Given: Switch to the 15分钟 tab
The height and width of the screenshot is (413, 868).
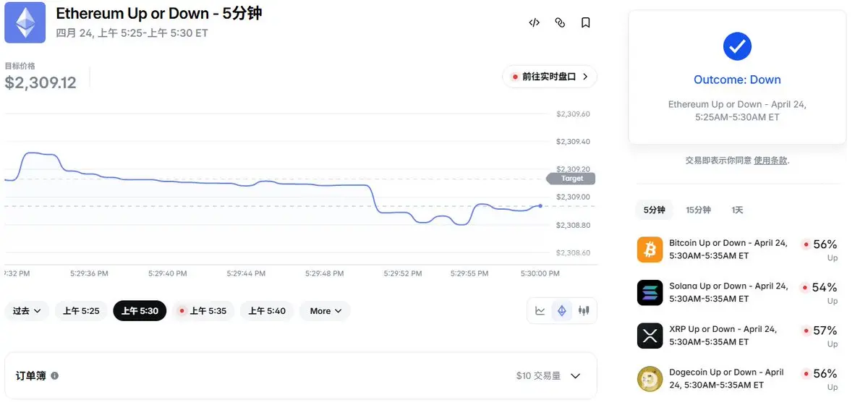Looking at the screenshot, I should (x=698, y=210).
